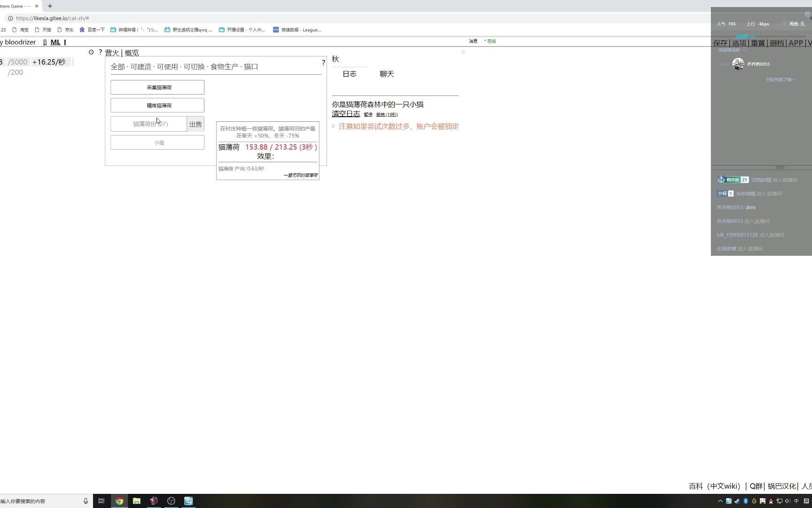Switch to the 日志 log tab
The image size is (812, 508).
click(349, 74)
